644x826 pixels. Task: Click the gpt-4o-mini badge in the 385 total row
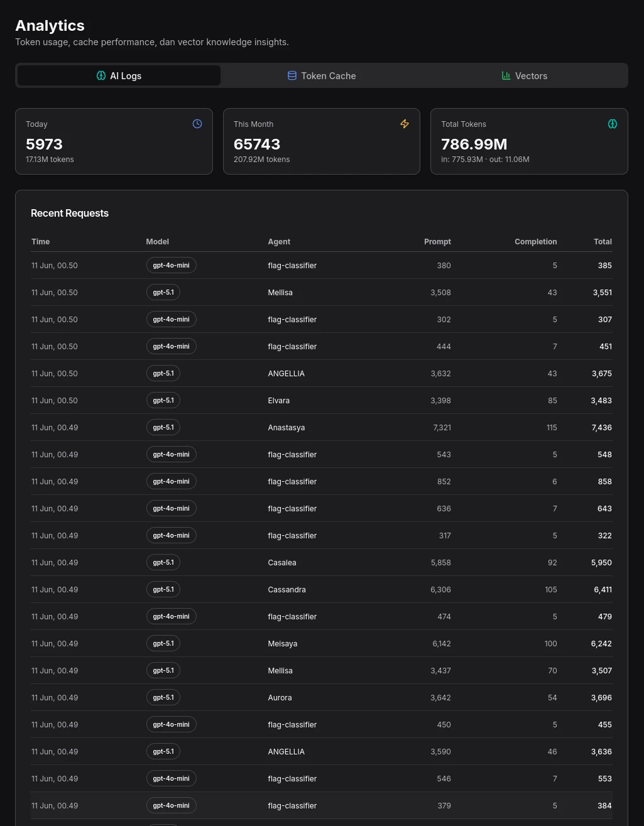tap(172, 266)
